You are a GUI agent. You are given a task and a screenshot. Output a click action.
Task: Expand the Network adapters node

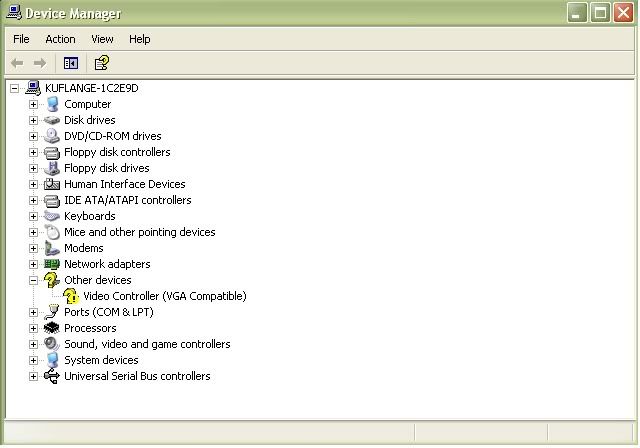33,264
